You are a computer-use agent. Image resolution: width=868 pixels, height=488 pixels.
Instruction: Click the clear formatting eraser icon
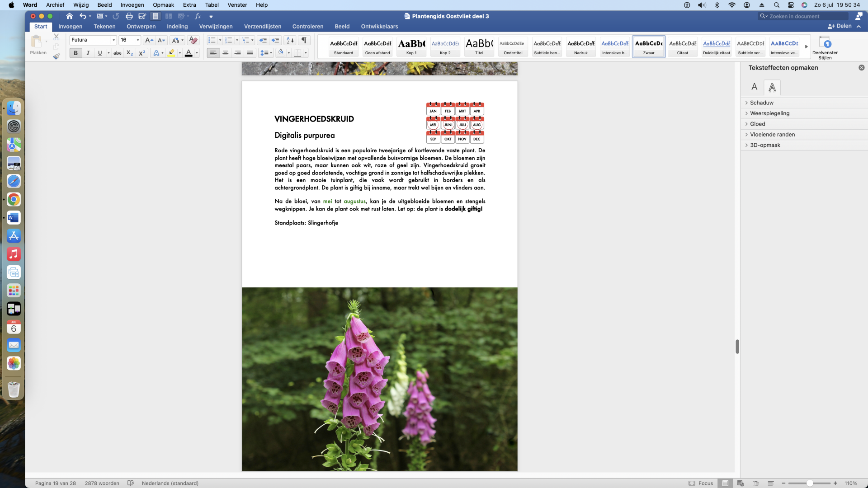click(x=193, y=40)
